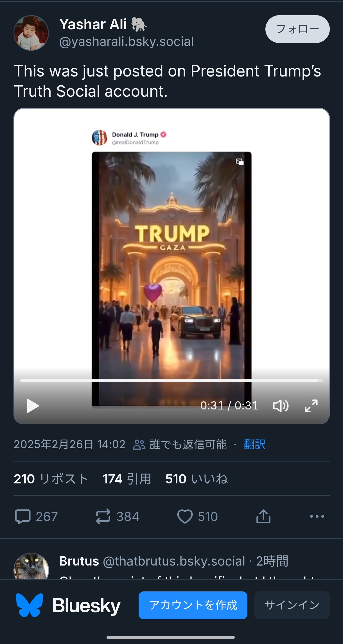Image resolution: width=343 pixels, height=644 pixels.
Task: Like the post with the heart icon
Action: tap(185, 517)
